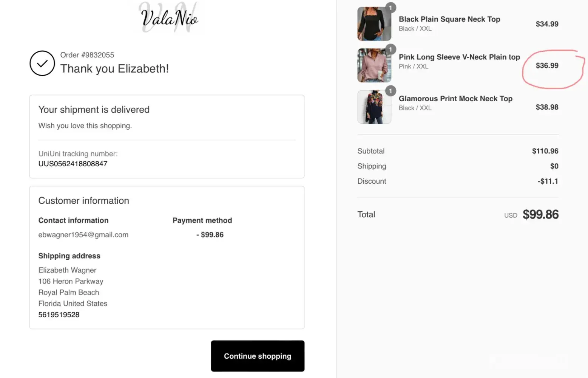Click the Order #9832055 text
The image size is (588, 378).
(x=87, y=55)
